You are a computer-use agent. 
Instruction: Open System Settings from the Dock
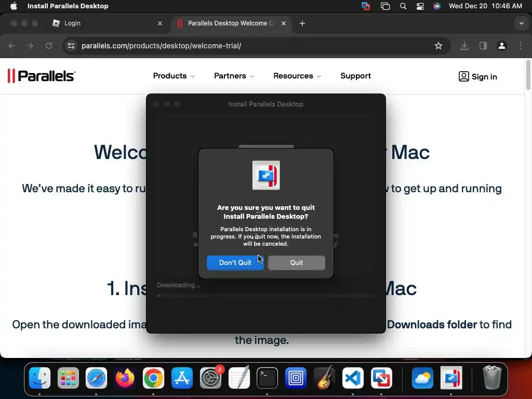tap(211, 378)
